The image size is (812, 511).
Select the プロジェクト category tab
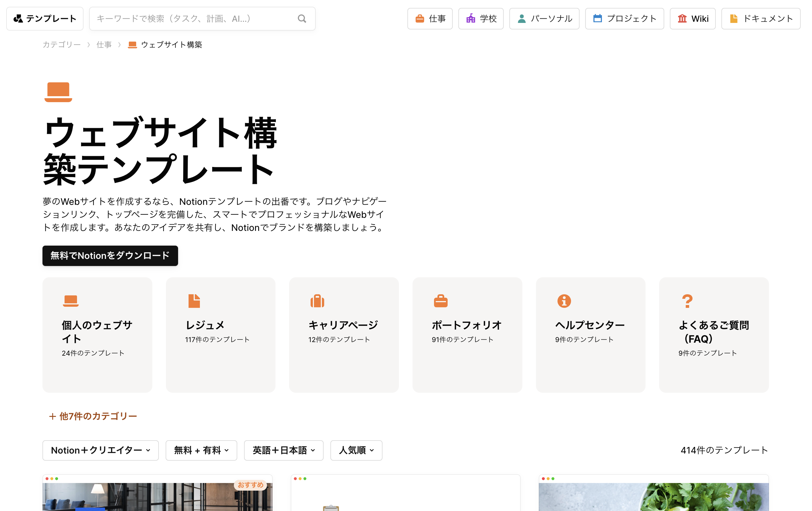[x=625, y=19]
